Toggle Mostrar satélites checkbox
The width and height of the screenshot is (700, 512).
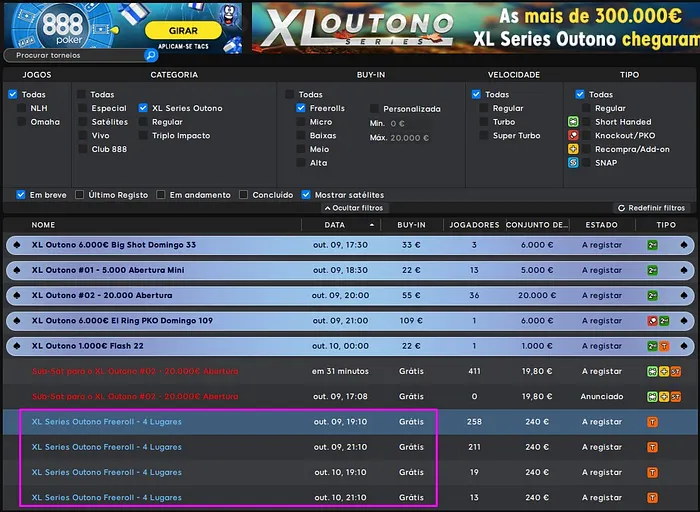pos(306,195)
